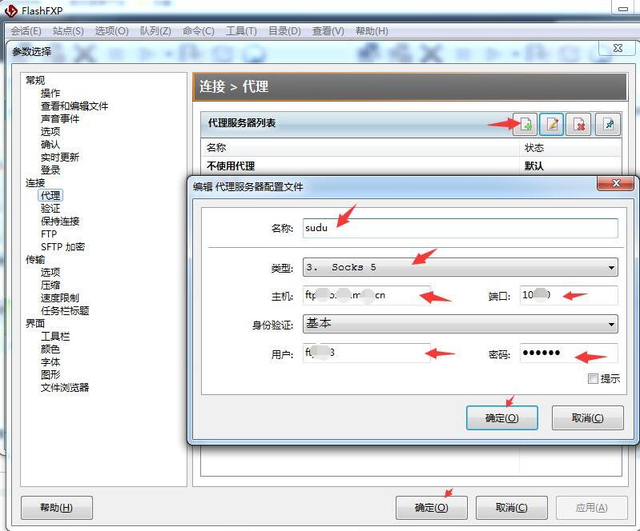Select 字体 in the settings tree

click(x=50, y=362)
